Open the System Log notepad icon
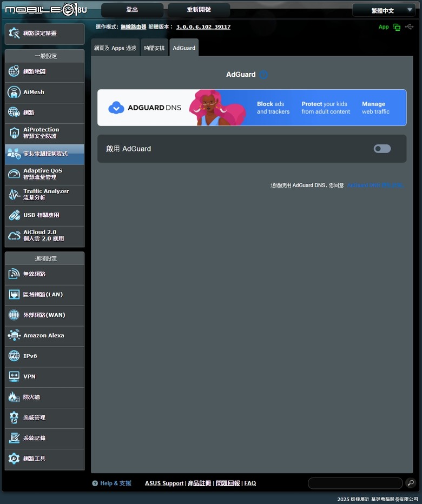This screenshot has height=504, width=422. (14, 438)
